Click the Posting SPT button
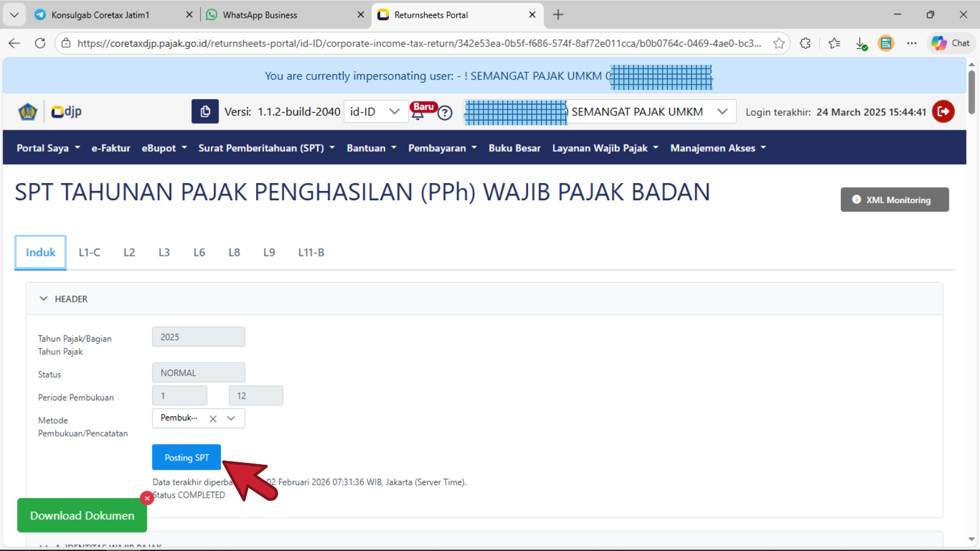The image size is (980, 551). (186, 457)
